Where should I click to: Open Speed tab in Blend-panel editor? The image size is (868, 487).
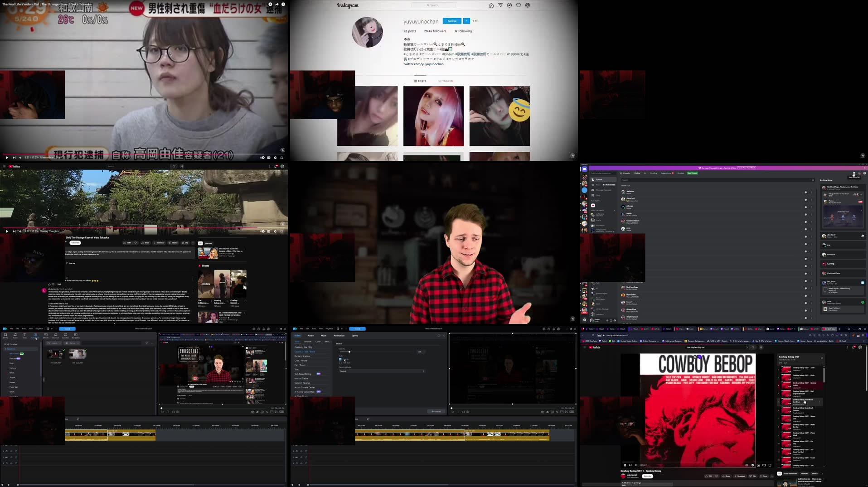tap(355, 336)
